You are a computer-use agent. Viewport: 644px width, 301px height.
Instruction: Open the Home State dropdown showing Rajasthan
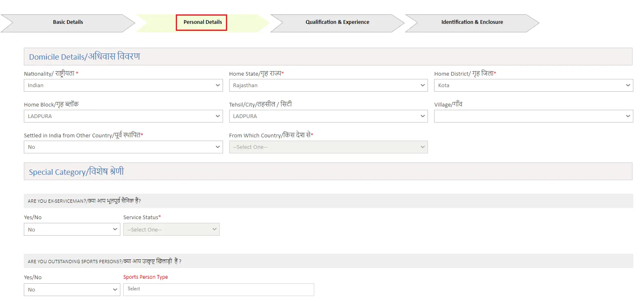pos(328,85)
